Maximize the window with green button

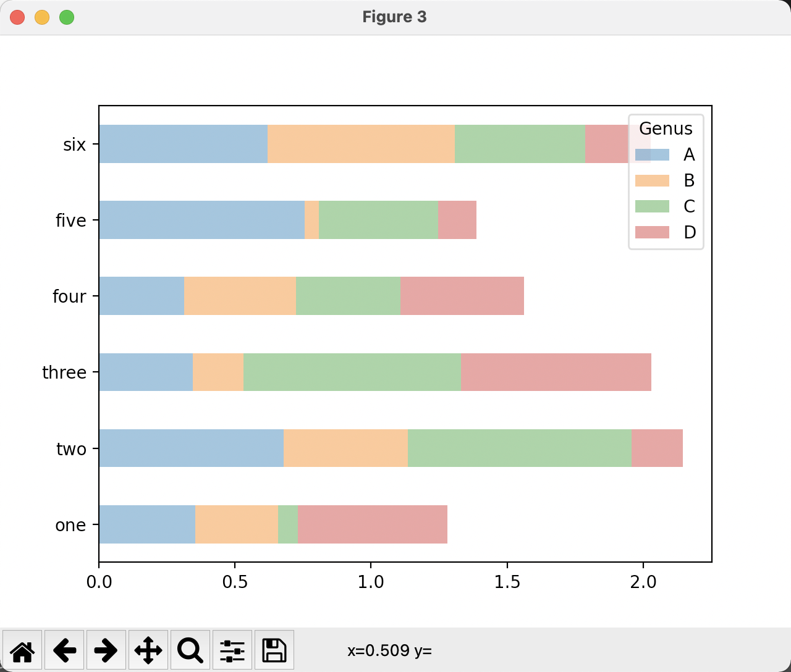67,17
